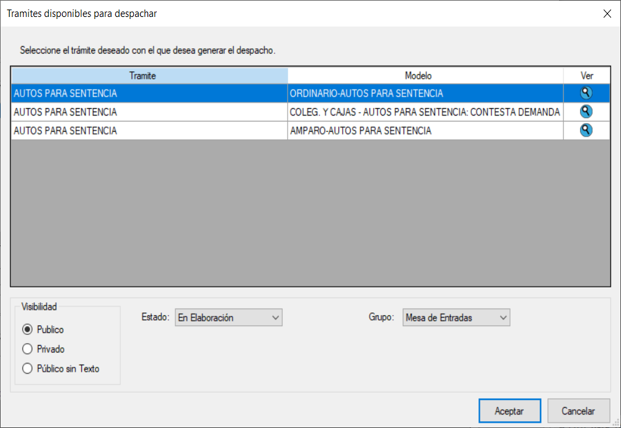
Task: Select the Publico visibility option
Action: [x=28, y=330]
